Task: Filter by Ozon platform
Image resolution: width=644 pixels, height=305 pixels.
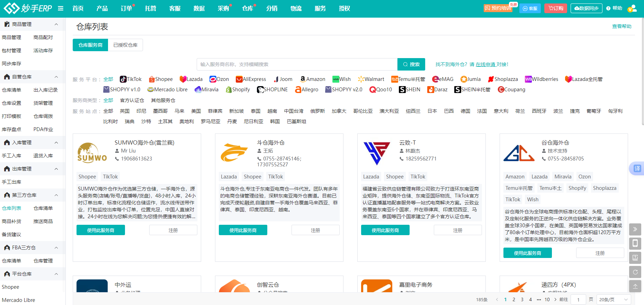Action: click(x=219, y=79)
